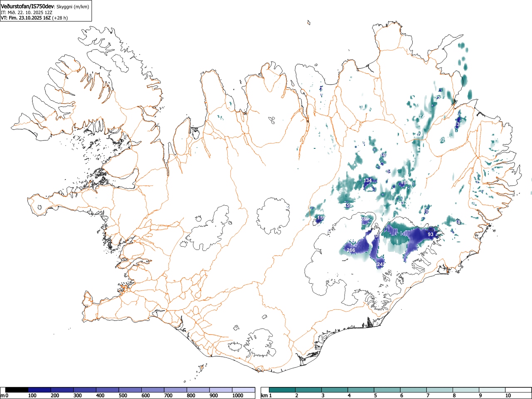532x399 pixels.
Task: Click the '134' visibility value on map
Action: pyautogui.click(x=368, y=180)
